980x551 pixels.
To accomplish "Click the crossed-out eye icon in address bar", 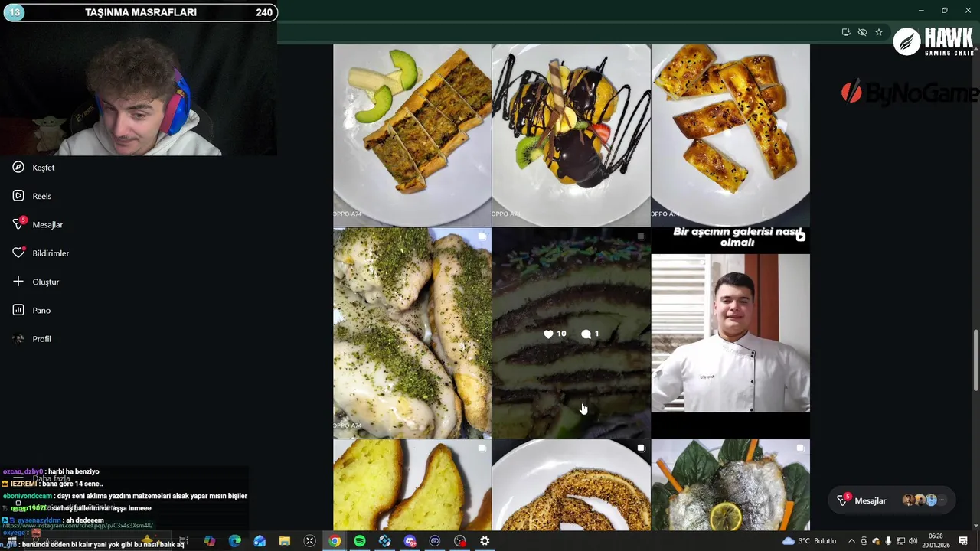I will tap(862, 32).
